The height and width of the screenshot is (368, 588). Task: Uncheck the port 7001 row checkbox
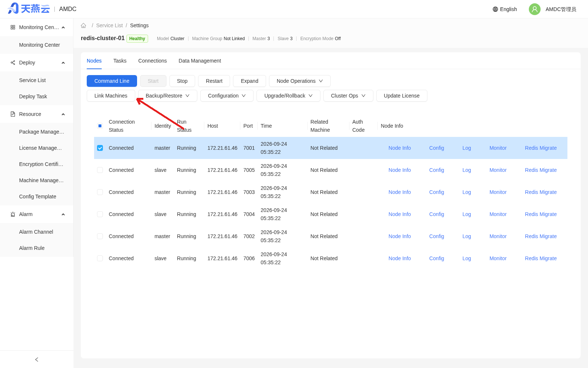click(x=100, y=148)
